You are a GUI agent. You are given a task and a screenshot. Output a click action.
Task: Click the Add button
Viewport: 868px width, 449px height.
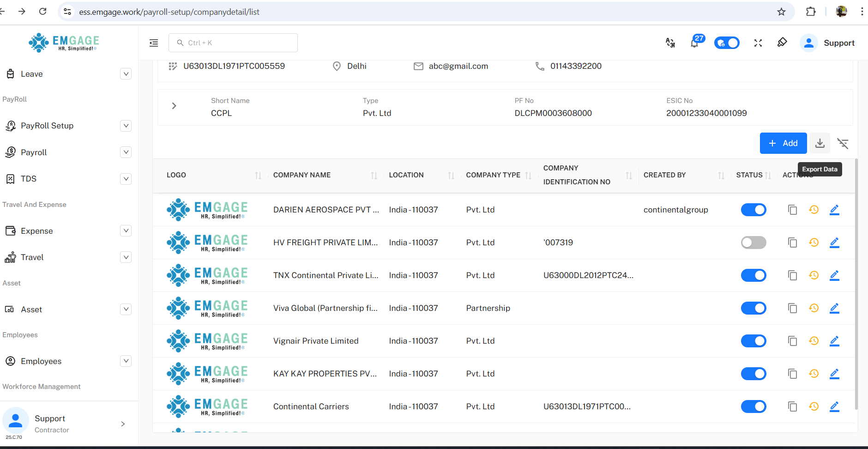[x=783, y=143]
